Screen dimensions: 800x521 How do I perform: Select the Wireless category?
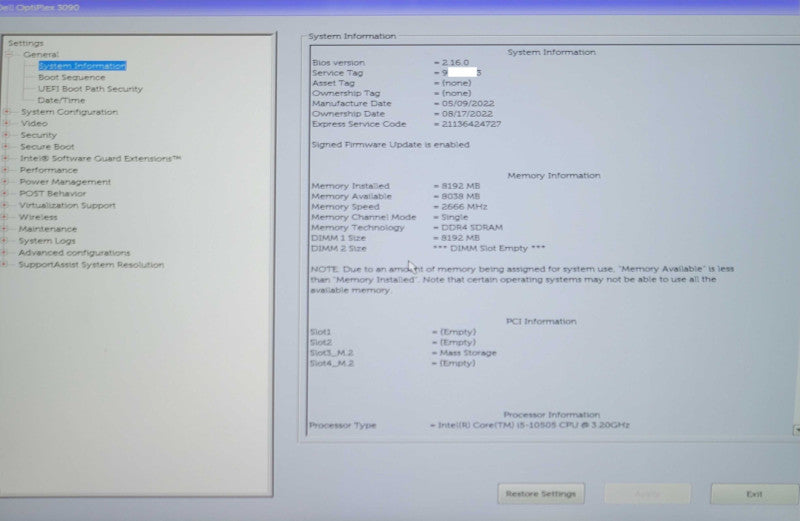click(38, 217)
